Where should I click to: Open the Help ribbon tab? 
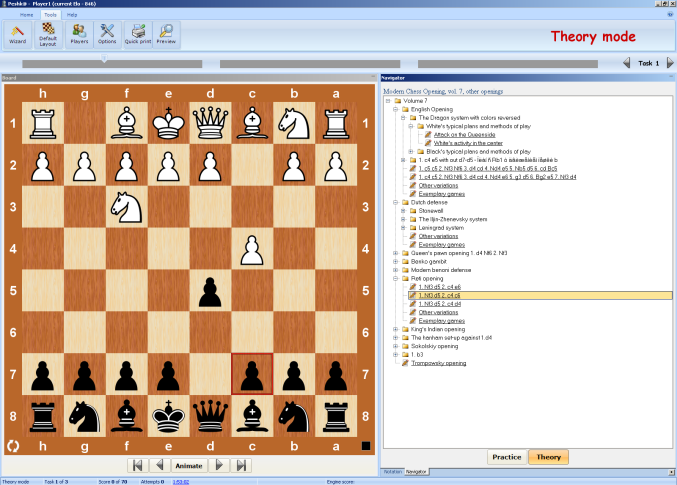click(72, 15)
